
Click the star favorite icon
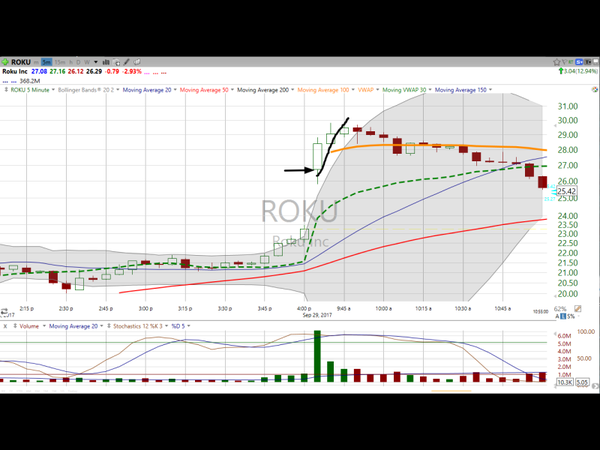pyautogui.click(x=556, y=62)
